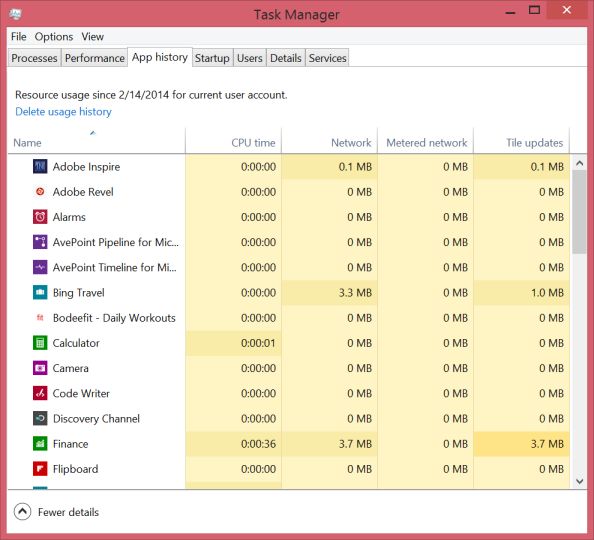
Task: Click the Camera app icon
Action: (x=40, y=368)
